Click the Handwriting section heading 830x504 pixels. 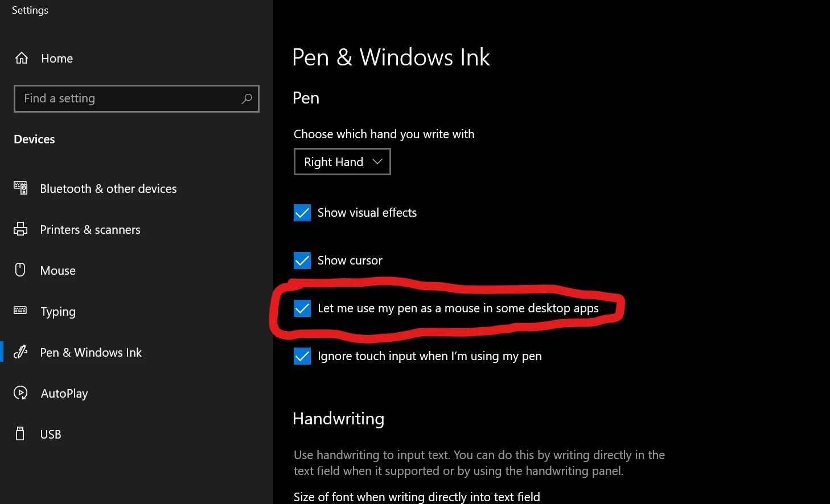(x=338, y=419)
